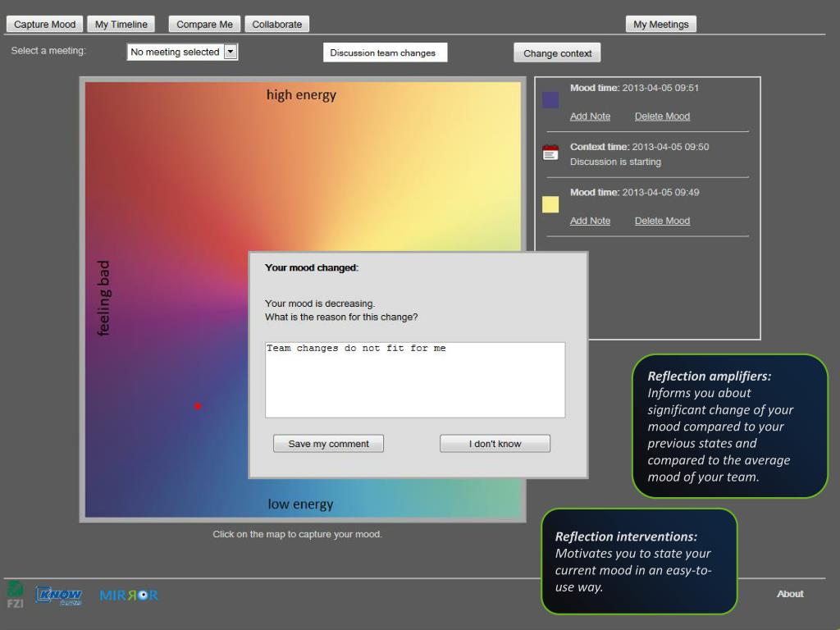Choose the I don't know button
Viewport: 840px width, 630px height.
(x=495, y=444)
